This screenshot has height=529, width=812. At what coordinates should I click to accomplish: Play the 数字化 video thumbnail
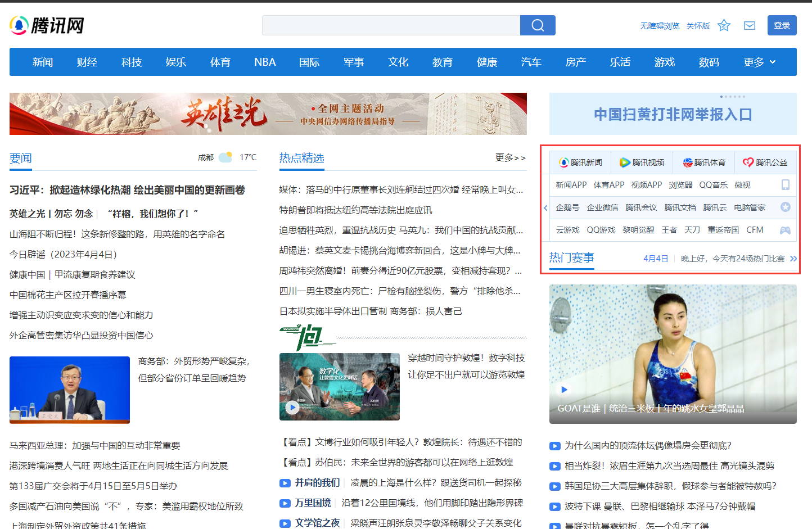tap(340, 387)
